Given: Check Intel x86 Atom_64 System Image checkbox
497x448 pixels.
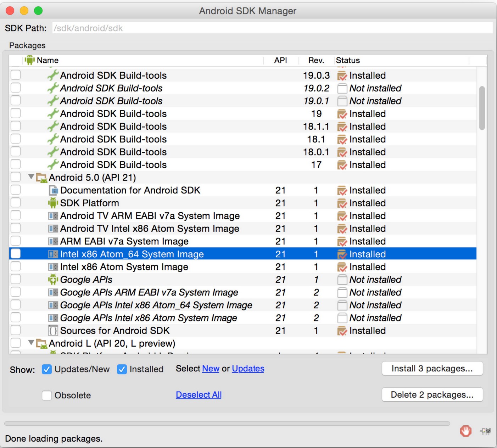Looking at the screenshot, I should (16, 253).
